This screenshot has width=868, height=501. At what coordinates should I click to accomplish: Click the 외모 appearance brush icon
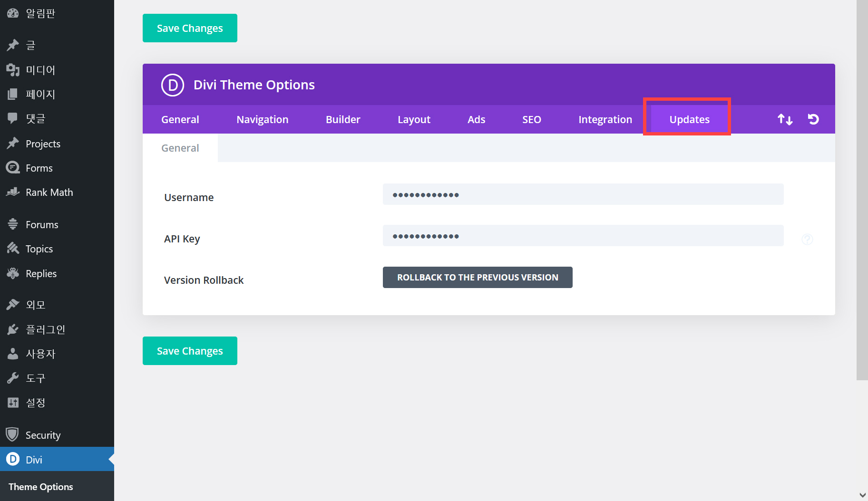click(x=13, y=305)
